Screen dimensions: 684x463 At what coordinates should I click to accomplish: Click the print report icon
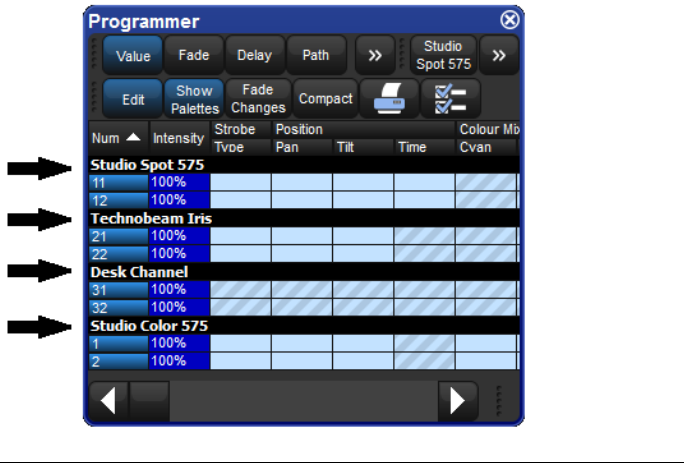pyautogui.click(x=389, y=99)
